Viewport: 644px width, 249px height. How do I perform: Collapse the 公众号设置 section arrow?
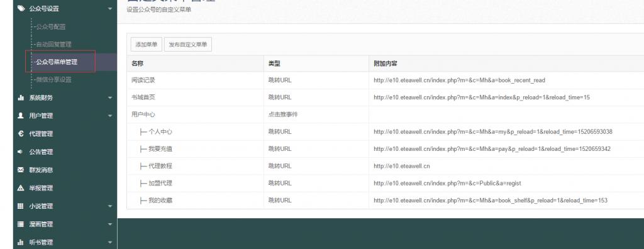tap(109, 8)
